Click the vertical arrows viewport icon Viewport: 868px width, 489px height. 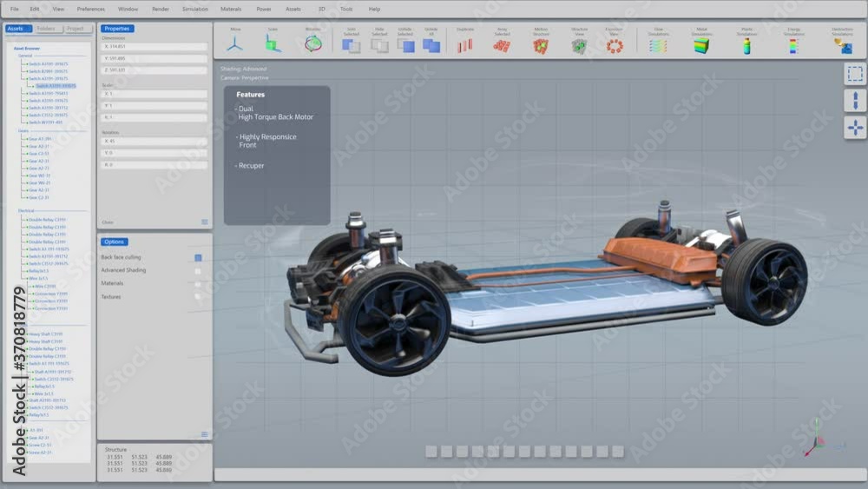[855, 101]
